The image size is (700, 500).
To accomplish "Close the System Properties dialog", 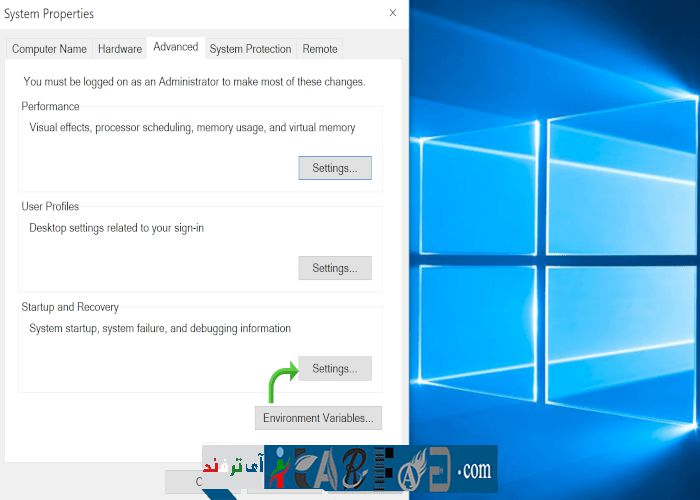I will (392, 13).
